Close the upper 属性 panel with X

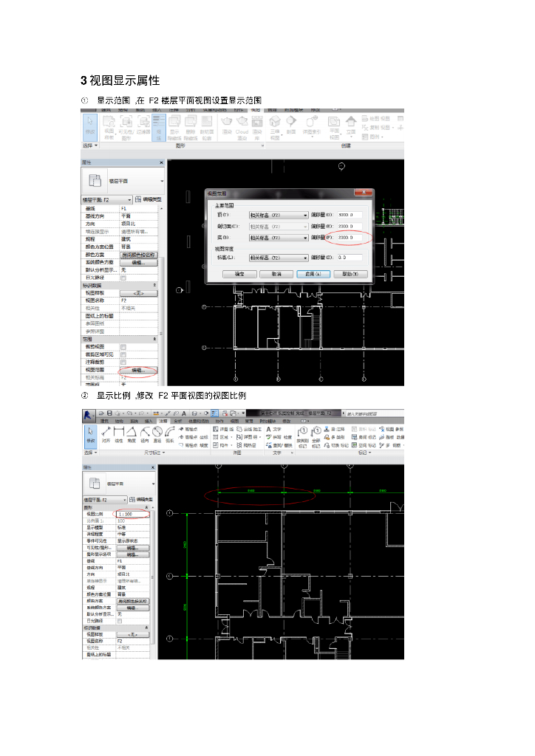coord(161,162)
